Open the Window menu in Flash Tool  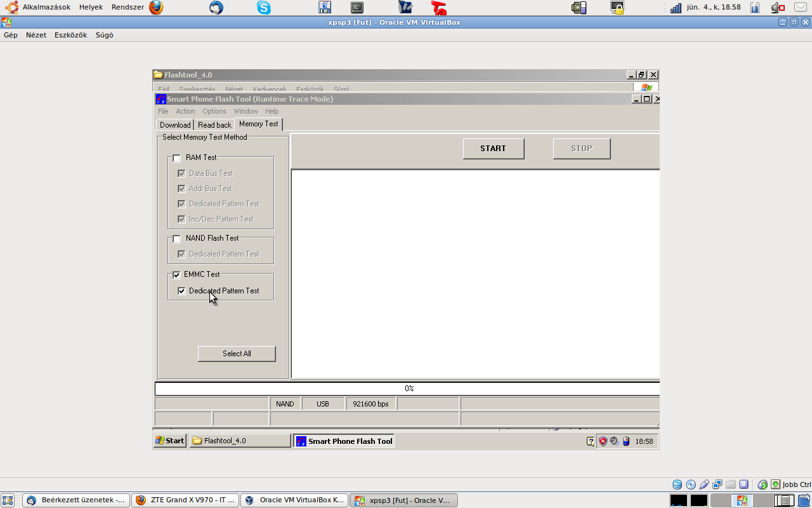click(246, 111)
